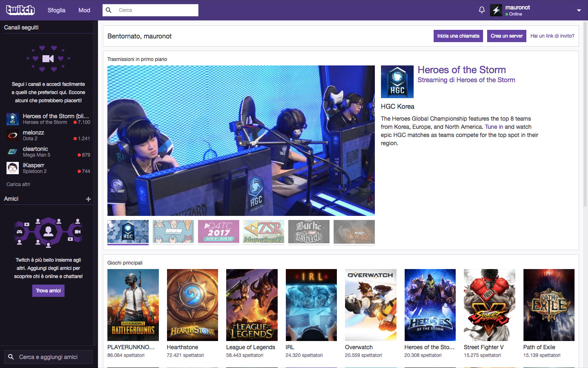
Task: Select the HGC featured stream thumbnail
Action: (x=128, y=232)
